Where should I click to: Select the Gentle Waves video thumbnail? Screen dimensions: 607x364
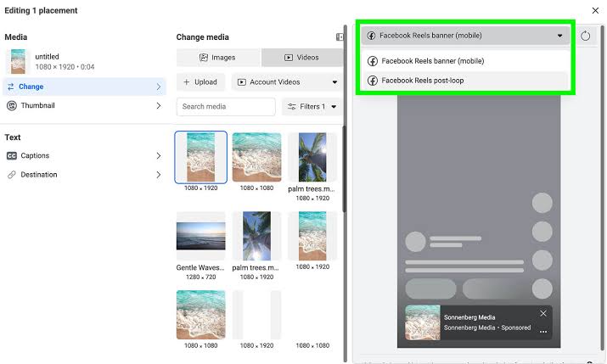201,236
